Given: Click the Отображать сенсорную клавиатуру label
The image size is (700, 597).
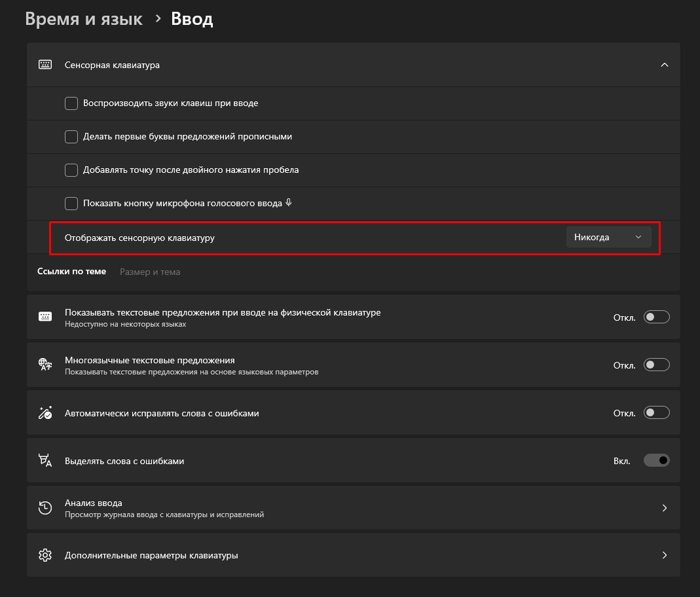Looking at the screenshot, I should (139, 238).
